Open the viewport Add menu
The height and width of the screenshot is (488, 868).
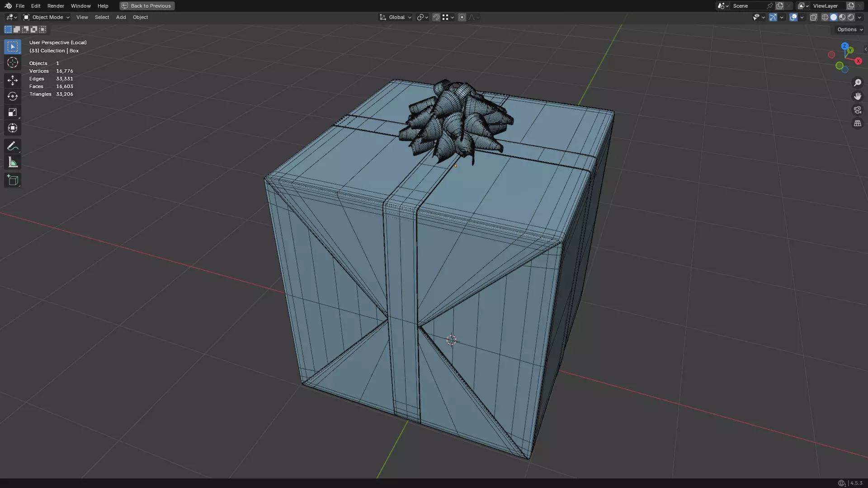(x=121, y=17)
